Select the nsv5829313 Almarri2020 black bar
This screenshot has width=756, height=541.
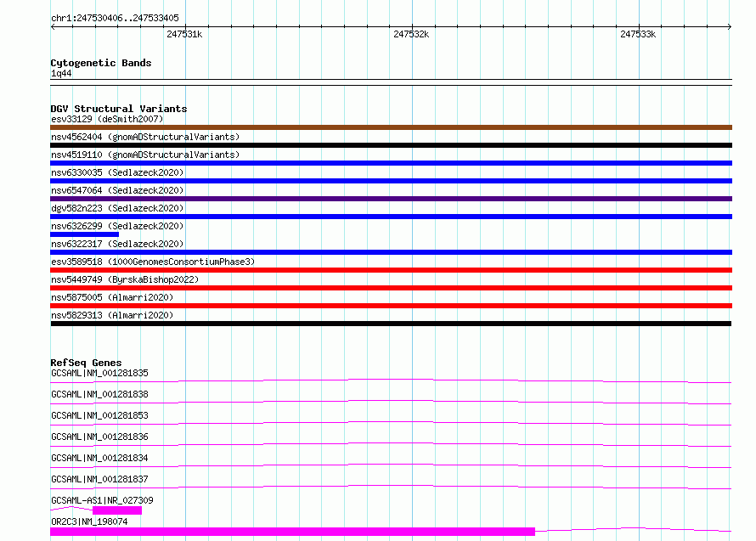(391, 324)
